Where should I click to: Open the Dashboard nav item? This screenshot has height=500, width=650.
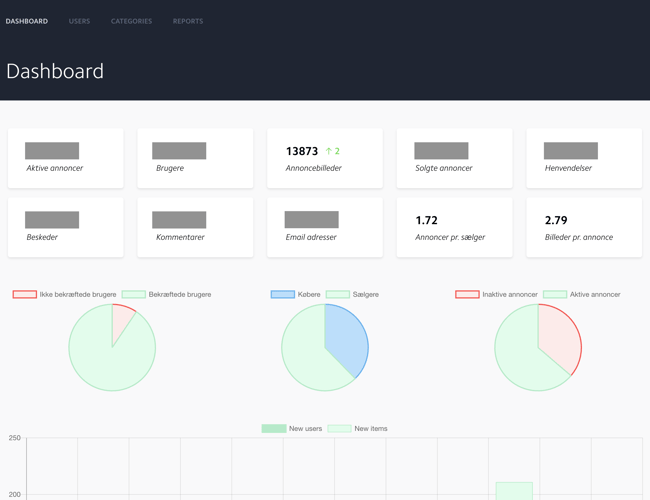pyautogui.click(x=27, y=21)
